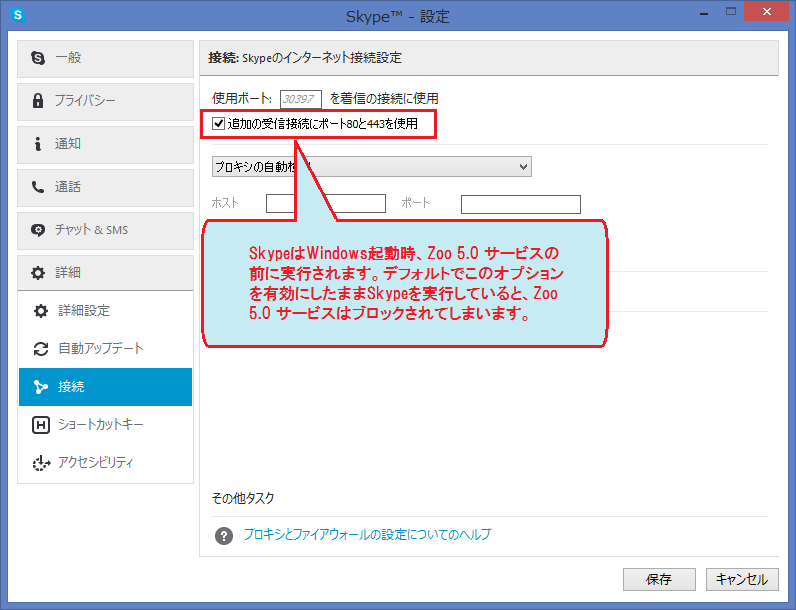Maximize the Skype settings window
Image resolution: width=796 pixels, height=610 pixels.
[x=731, y=12]
